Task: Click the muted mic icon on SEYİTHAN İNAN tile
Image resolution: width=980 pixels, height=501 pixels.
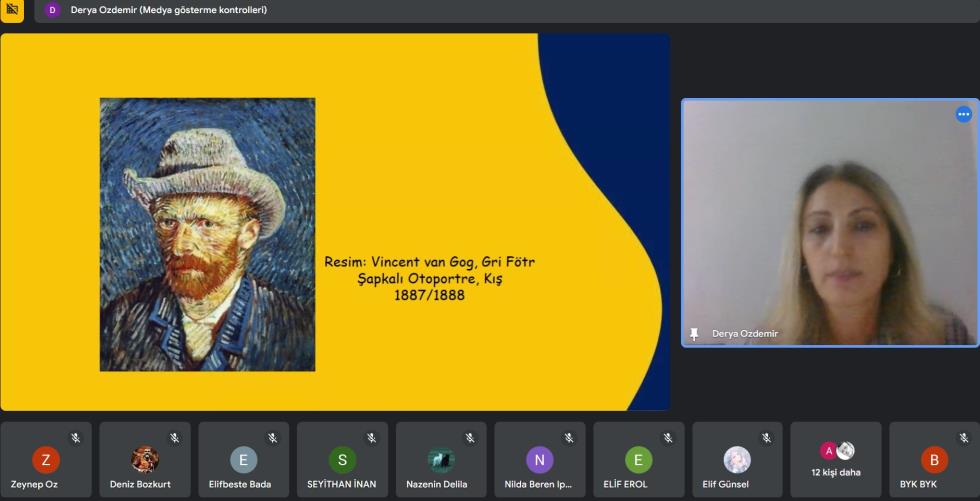Action: (372, 438)
